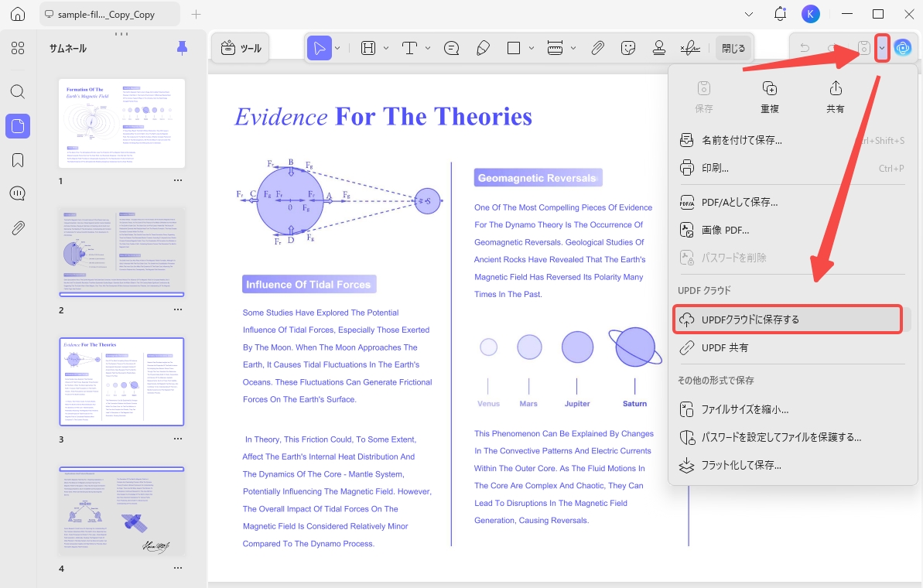Open the comment note tool
The image size is (923, 588).
[x=452, y=48]
